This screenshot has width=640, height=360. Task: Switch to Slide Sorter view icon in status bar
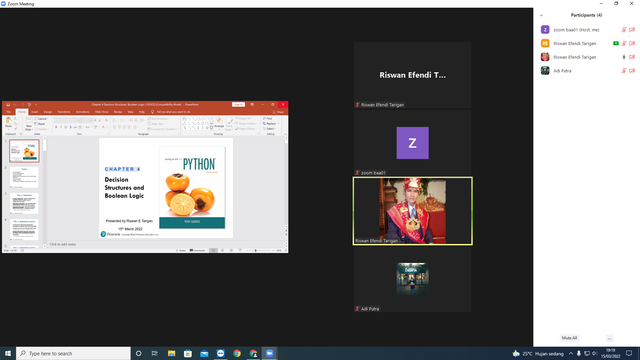point(222,250)
